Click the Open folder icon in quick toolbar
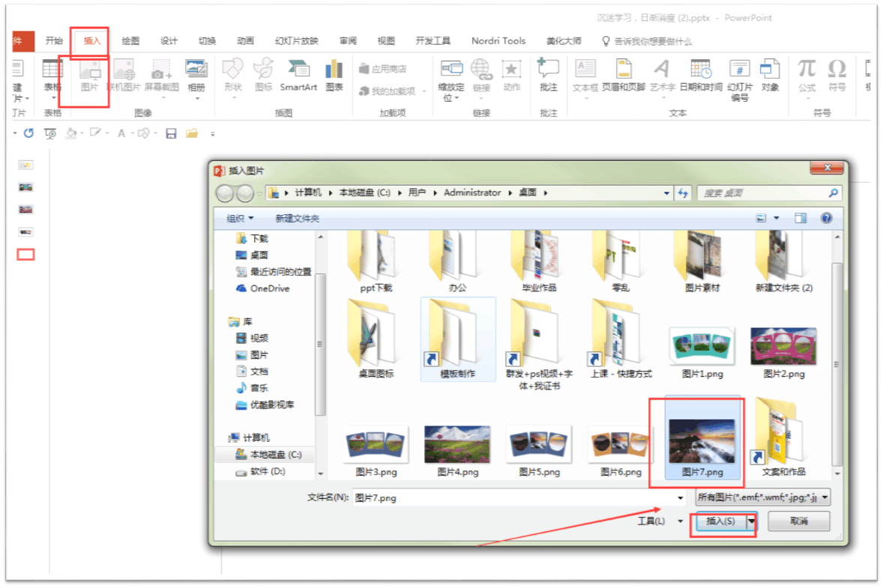The width and height of the screenshot is (883, 588). [x=191, y=133]
